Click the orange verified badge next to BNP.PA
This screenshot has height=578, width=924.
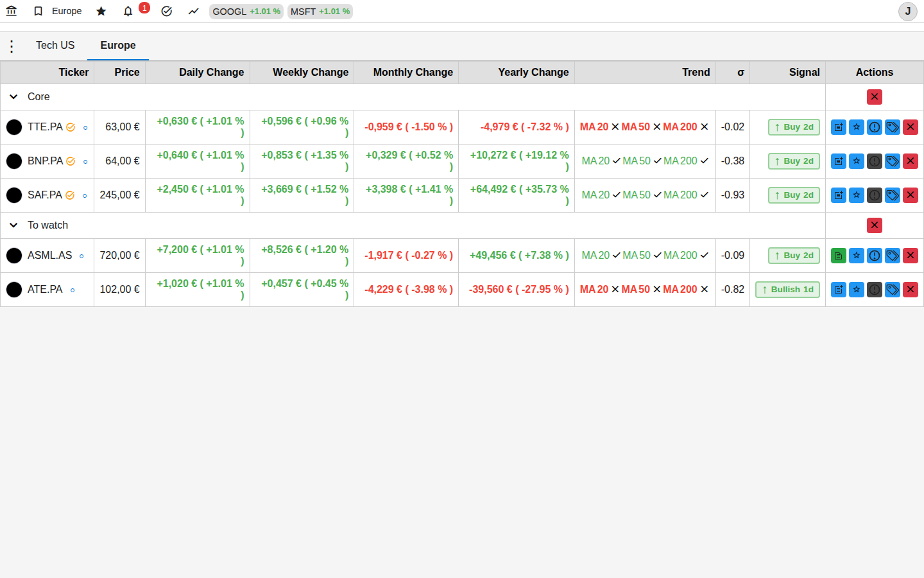(71, 161)
